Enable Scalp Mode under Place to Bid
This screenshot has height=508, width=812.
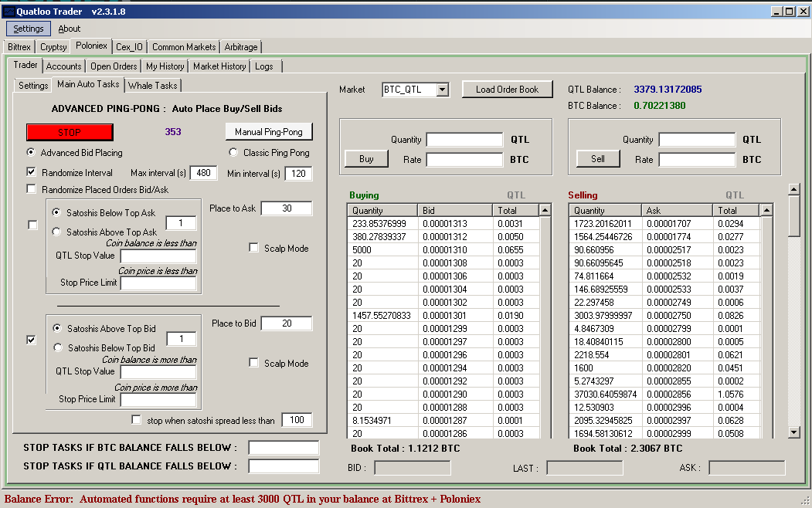(253, 363)
